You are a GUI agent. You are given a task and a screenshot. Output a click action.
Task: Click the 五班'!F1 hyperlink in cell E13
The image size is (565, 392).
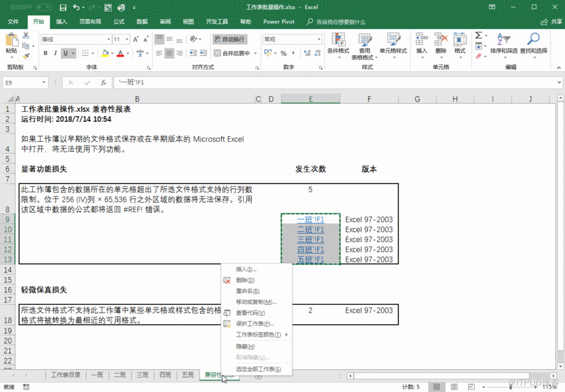[310, 259]
